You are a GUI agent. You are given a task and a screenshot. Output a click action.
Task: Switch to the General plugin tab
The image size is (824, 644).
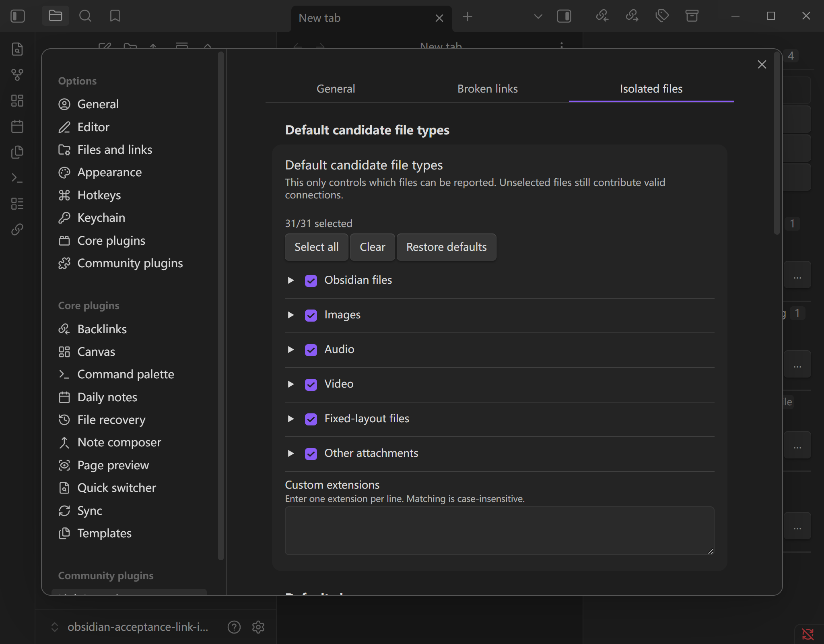coord(336,89)
